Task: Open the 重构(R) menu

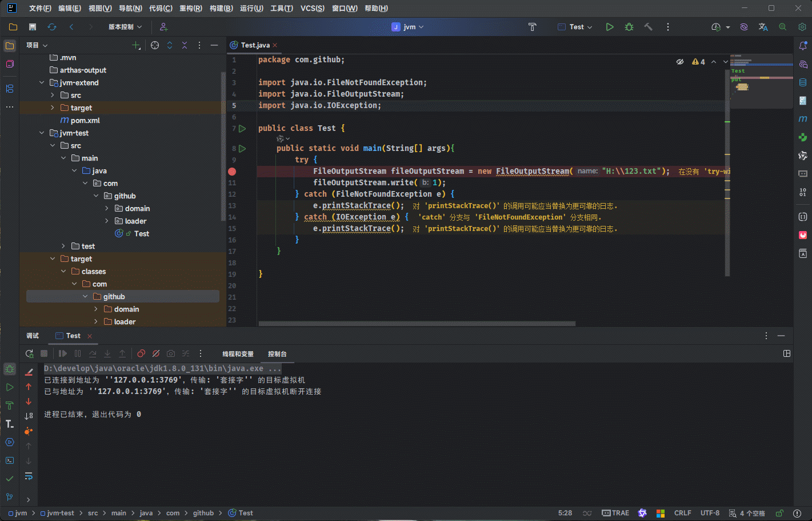Action: pos(190,9)
